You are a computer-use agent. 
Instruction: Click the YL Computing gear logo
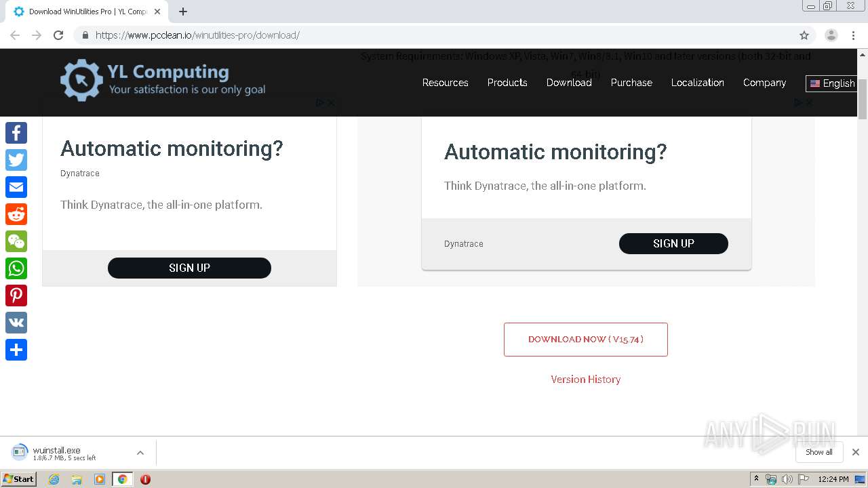[x=81, y=80]
